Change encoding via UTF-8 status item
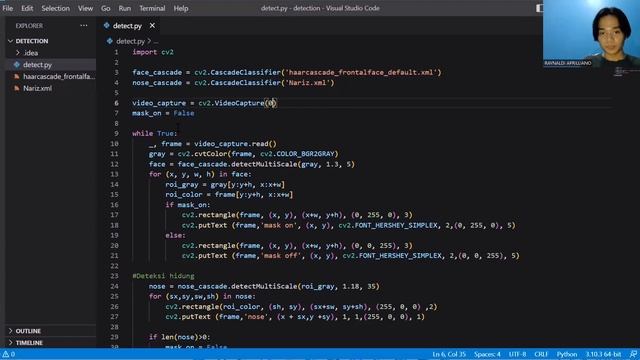 517,354
